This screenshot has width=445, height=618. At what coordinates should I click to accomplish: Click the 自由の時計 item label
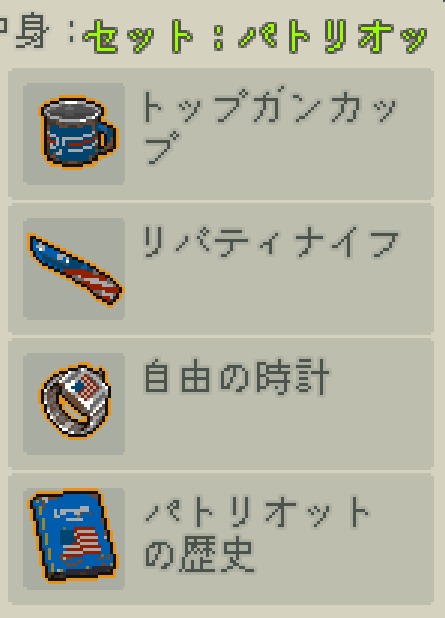(x=236, y=376)
